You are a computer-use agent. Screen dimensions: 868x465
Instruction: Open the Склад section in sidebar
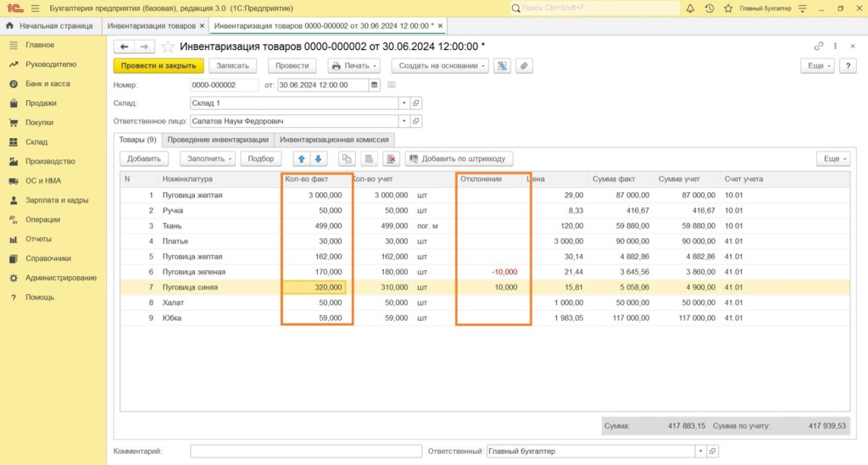tap(36, 142)
